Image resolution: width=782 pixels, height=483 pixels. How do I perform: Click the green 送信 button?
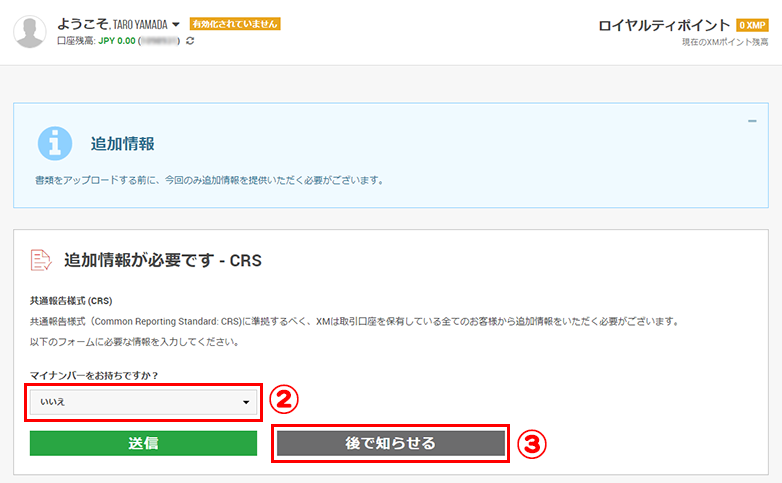coord(143,443)
